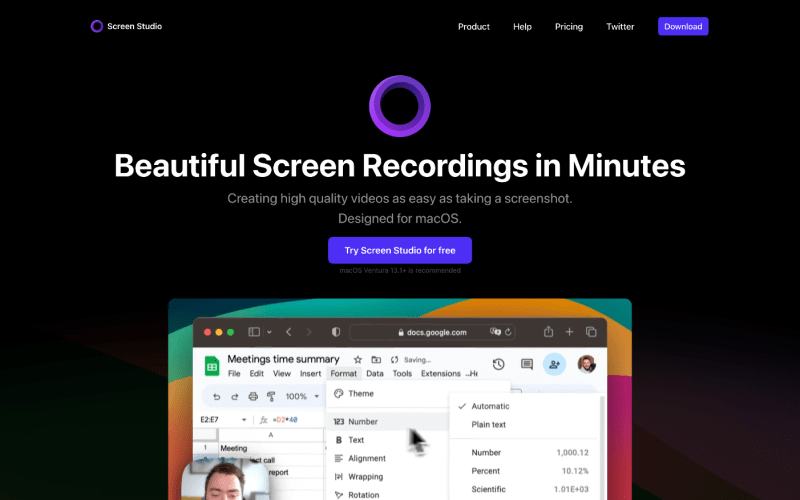
Task: Open the File menu in Sheets
Action: pyautogui.click(x=234, y=373)
